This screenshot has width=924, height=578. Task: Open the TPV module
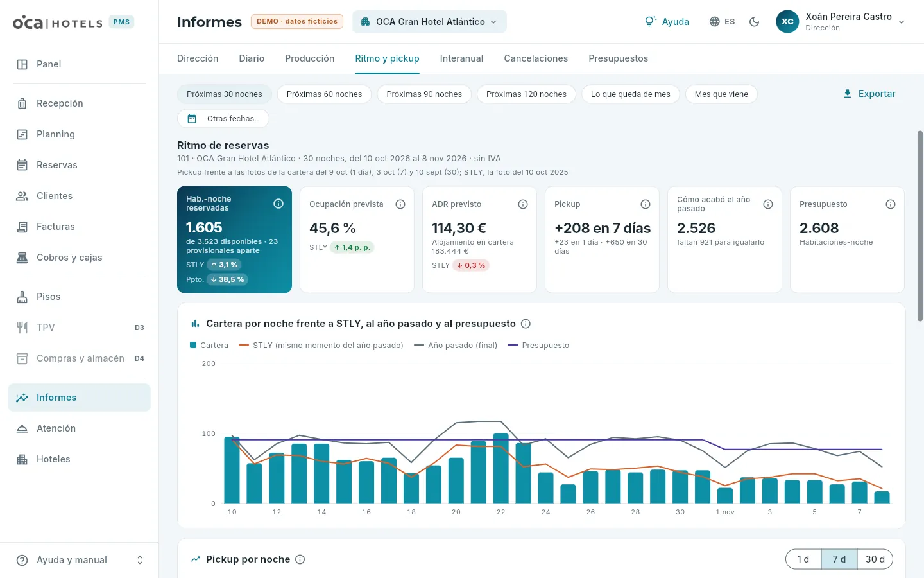79,328
